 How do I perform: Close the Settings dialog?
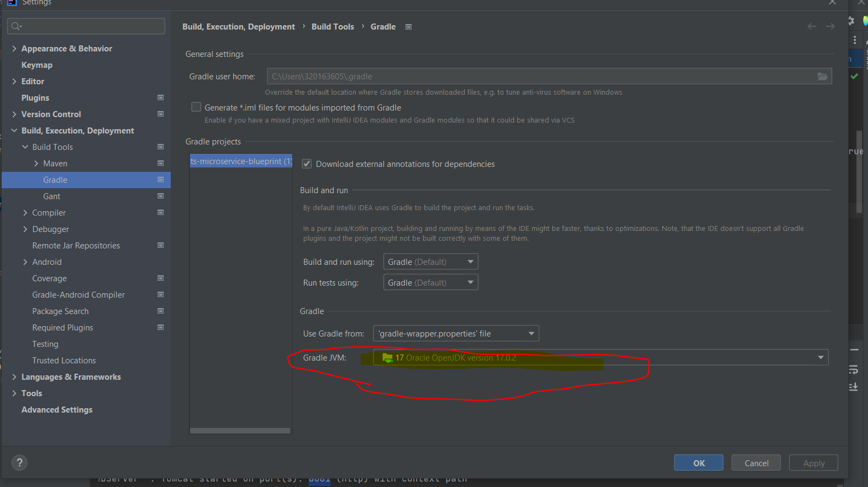pos(832,3)
